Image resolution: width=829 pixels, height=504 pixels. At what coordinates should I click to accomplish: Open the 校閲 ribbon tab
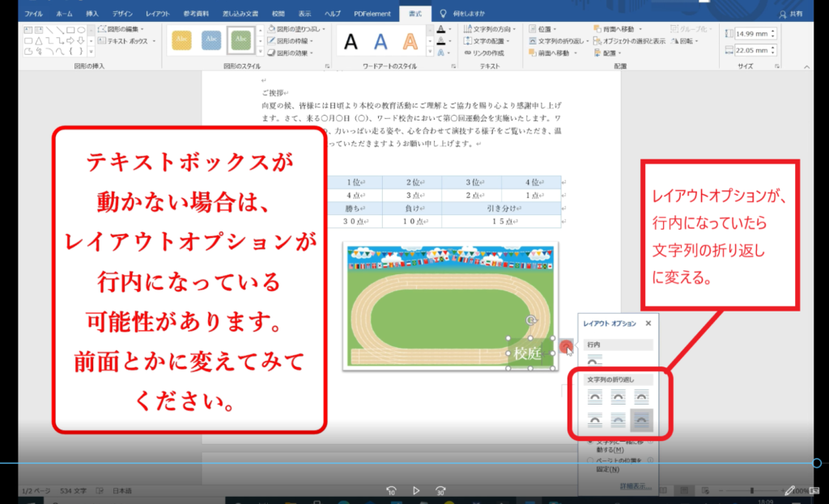278,14
